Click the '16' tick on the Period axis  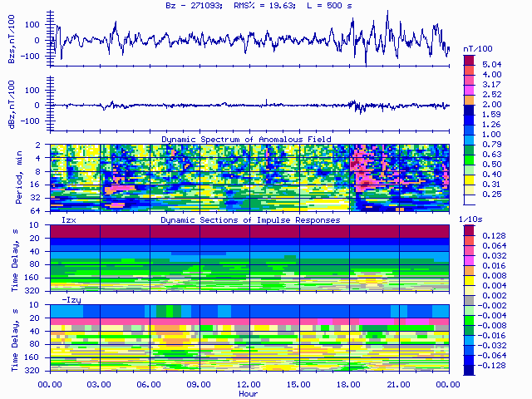36,185
